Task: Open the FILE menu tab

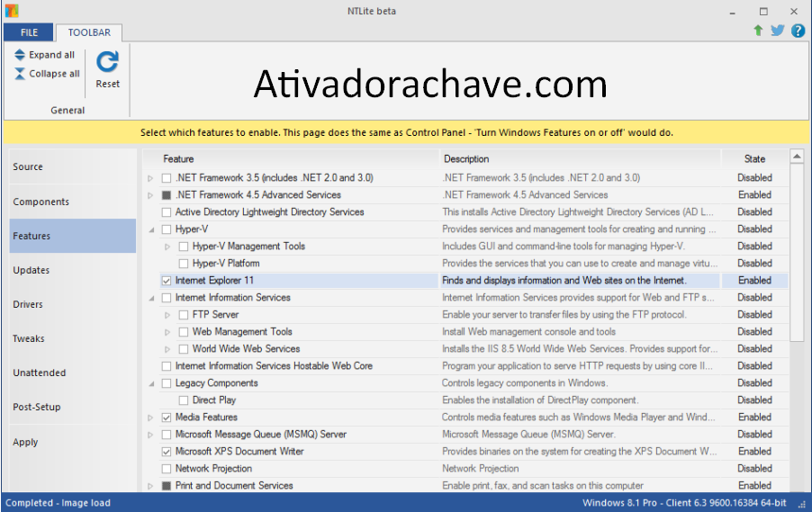Action: [30, 32]
